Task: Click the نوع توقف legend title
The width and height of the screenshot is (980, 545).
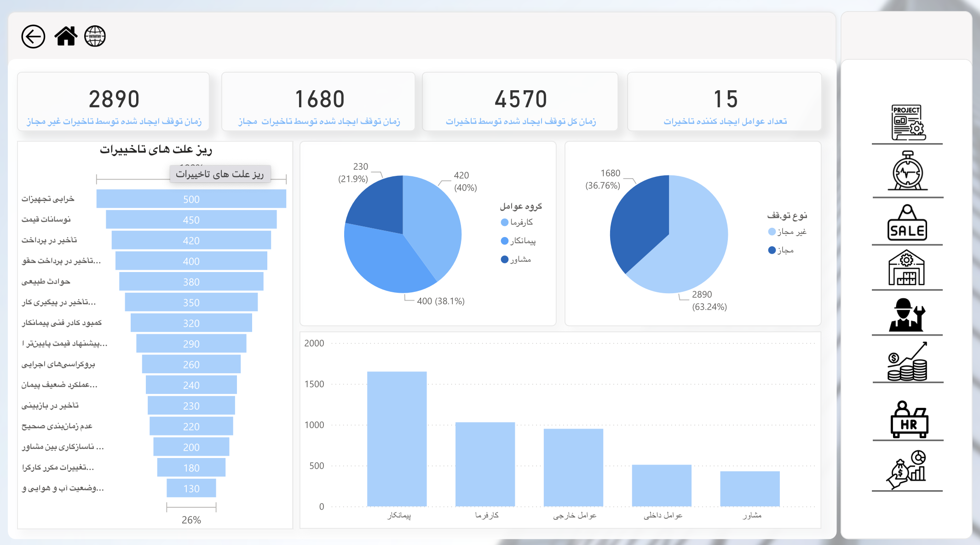Action: 787,215
